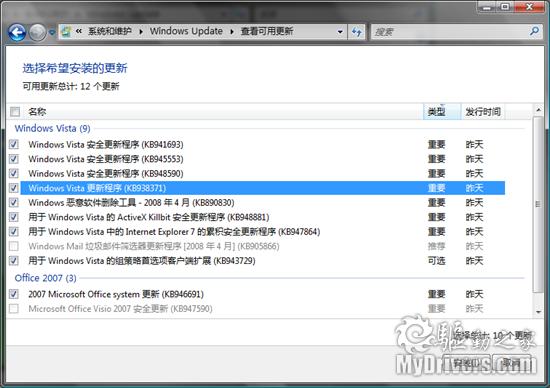The width and height of the screenshot is (550, 388).
Task: Uncheck Internet Explorer 7 update KB947864
Action: pyautogui.click(x=14, y=232)
